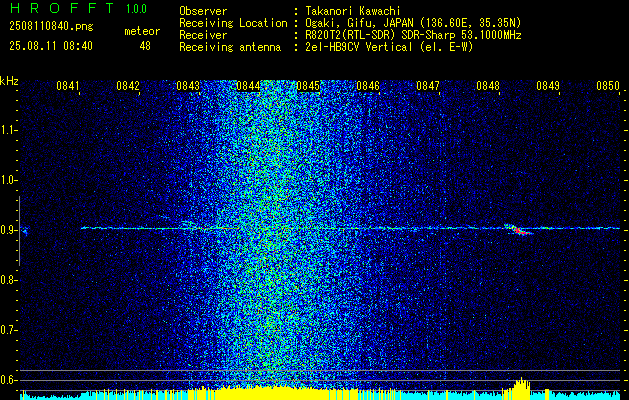Click the Observer label
Screen dimensions: 629x400
[x=203, y=11]
